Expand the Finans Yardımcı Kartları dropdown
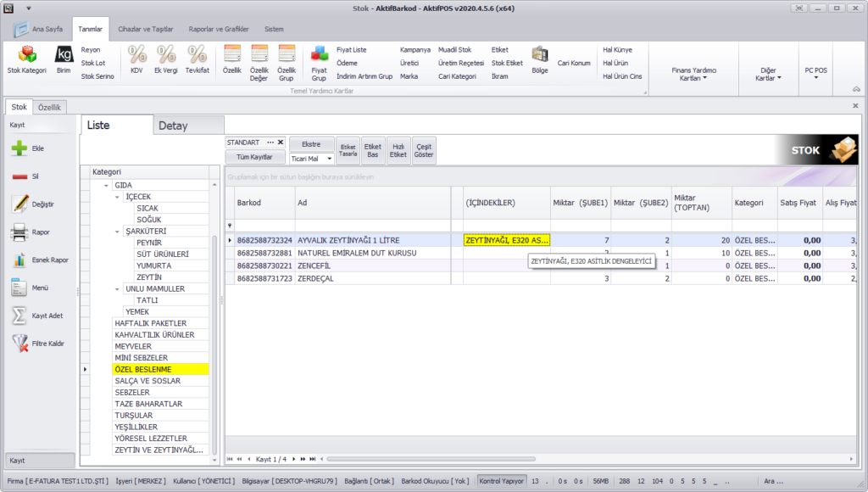 click(x=693, y=74)
